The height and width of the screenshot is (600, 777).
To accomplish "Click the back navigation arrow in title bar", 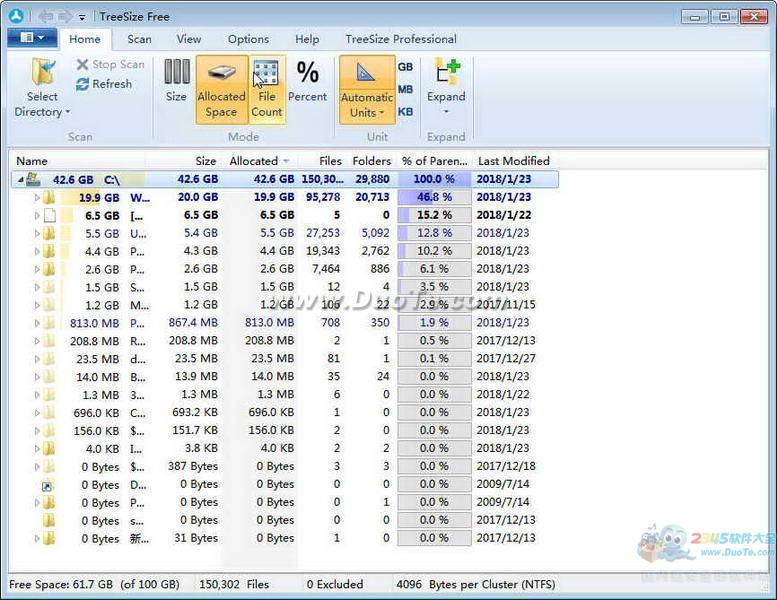I will point(46,17).
